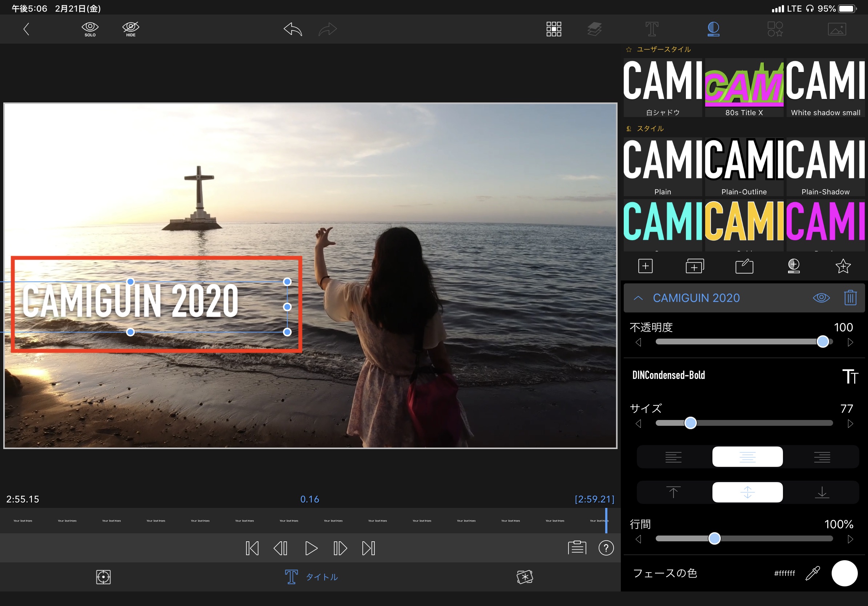The image size is (868, 606).
Task: Click the add new text box icon
Action: (645, 266)
